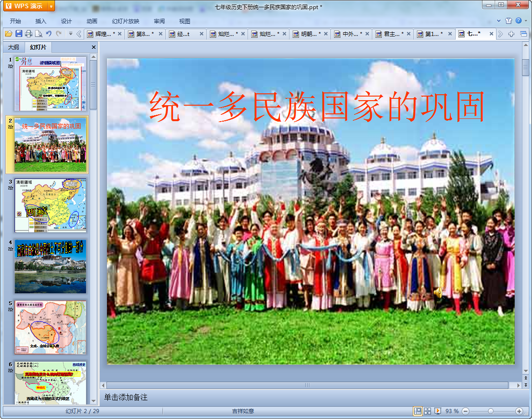This screenshot has width=532, height=419.
Task: Go to next slide with double-down arrow
Action: 526,385
